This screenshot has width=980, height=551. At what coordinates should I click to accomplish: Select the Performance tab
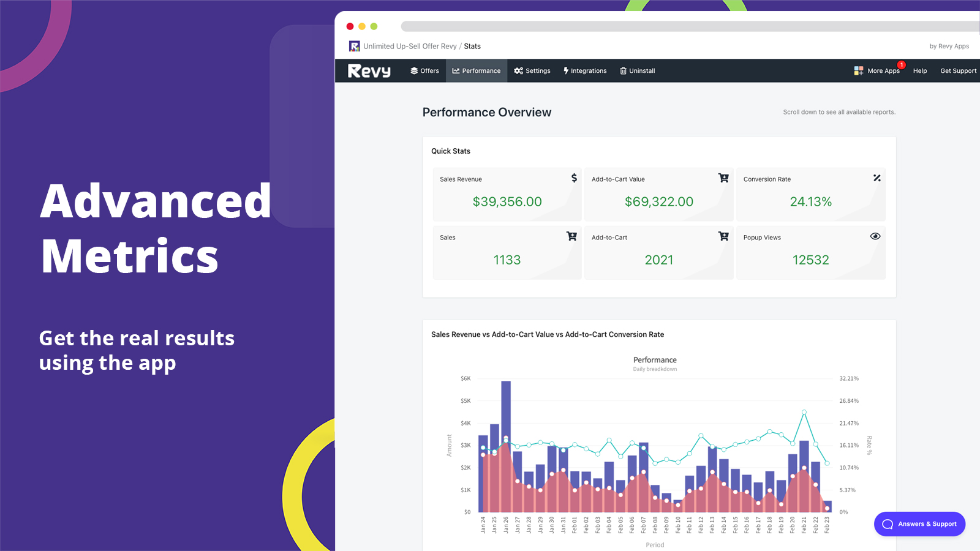coord(477,71)
